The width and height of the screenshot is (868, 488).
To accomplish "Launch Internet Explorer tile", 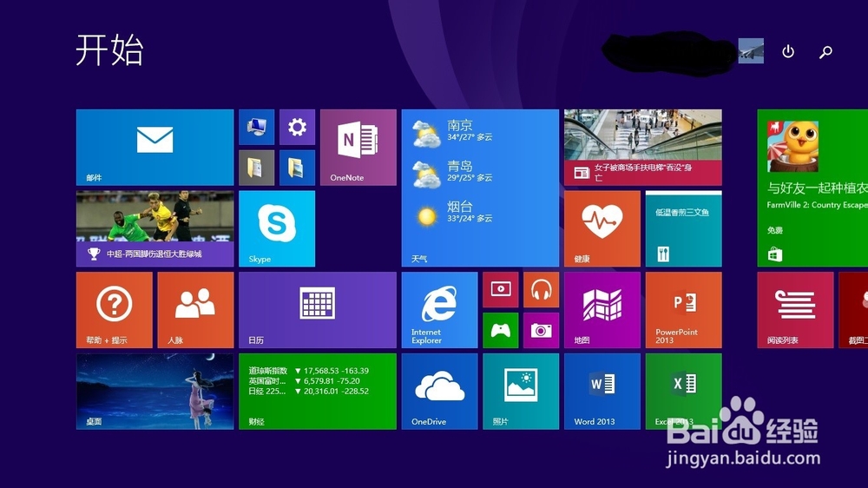I will tap(439, 310).
